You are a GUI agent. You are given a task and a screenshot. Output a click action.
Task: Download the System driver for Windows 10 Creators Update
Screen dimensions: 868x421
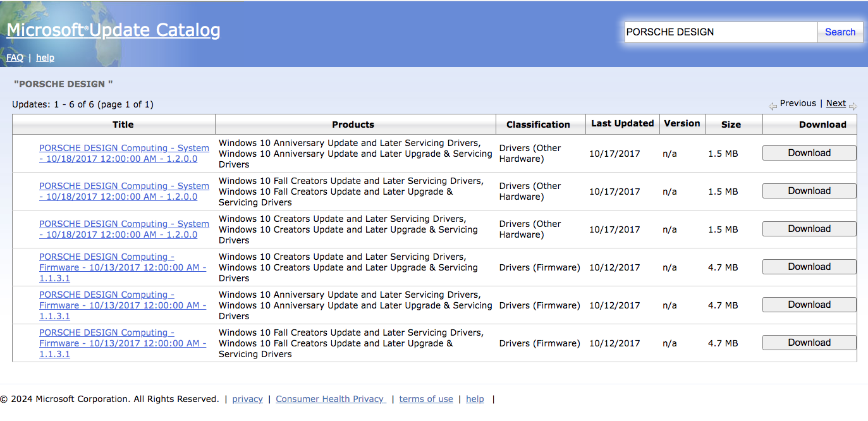pos(809,229)
